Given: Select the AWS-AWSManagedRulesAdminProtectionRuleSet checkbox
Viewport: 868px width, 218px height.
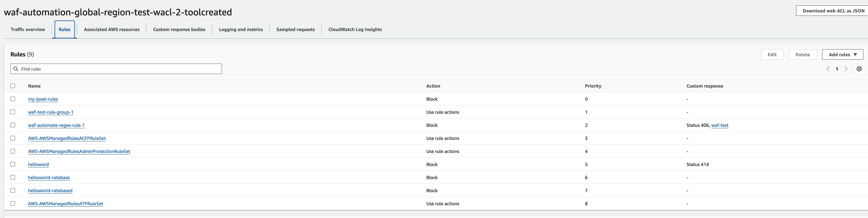Looking at the screenshot, I should (13, 151).
